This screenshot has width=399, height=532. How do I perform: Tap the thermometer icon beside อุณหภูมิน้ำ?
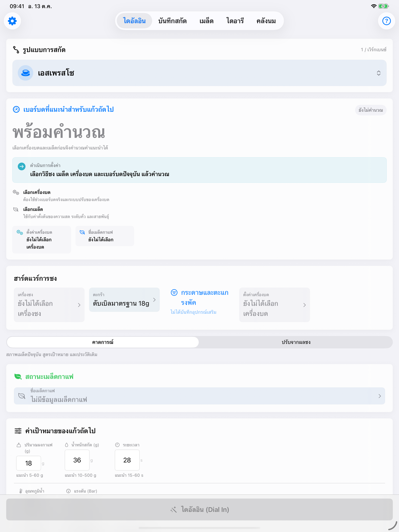coord(21,491)
